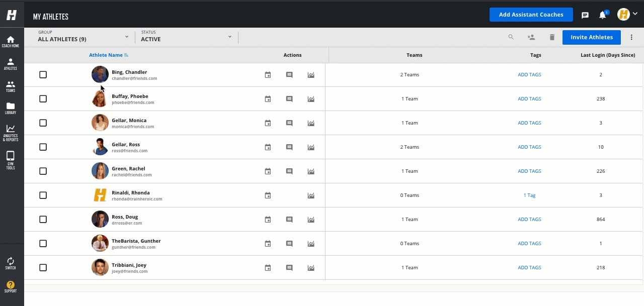Open the Library sidebar folder
The image size is (644, 306).
(11, 109)
